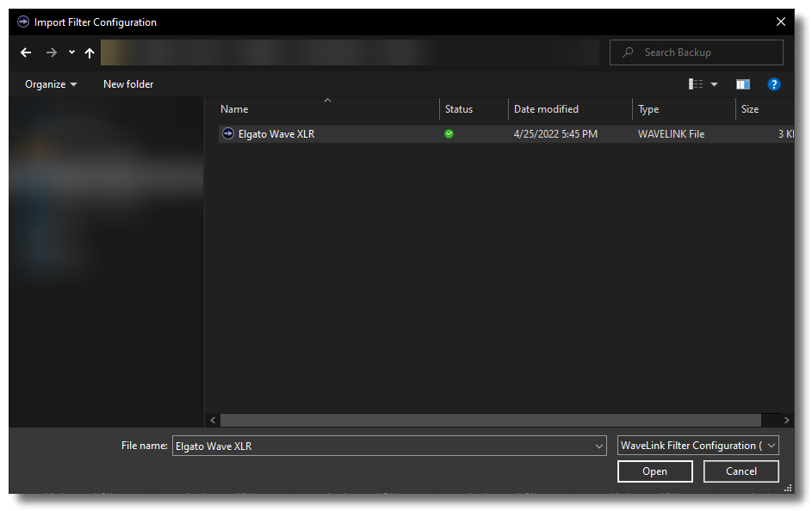The image size is (812, 511).
Task: Open the WaveLink Filter Configuration type dropdown
Action: (698, 446)
